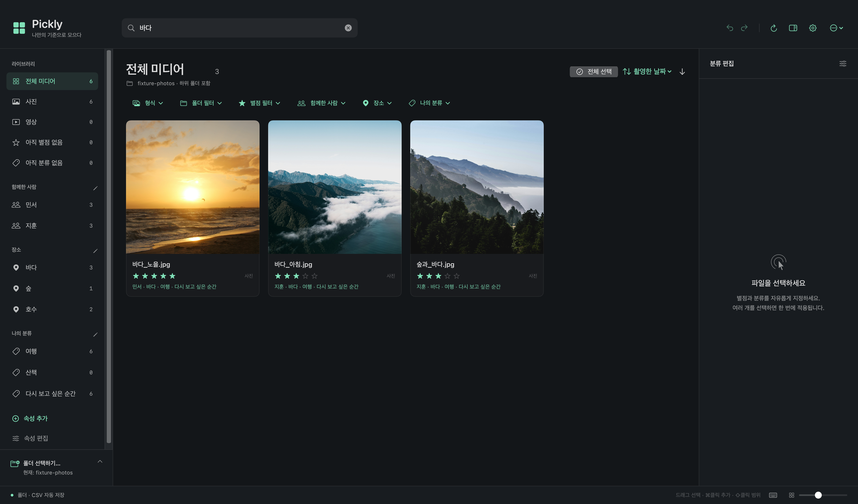
Task: Set fifth star on 바다_아침.jpg
Action: click(314, 276)
